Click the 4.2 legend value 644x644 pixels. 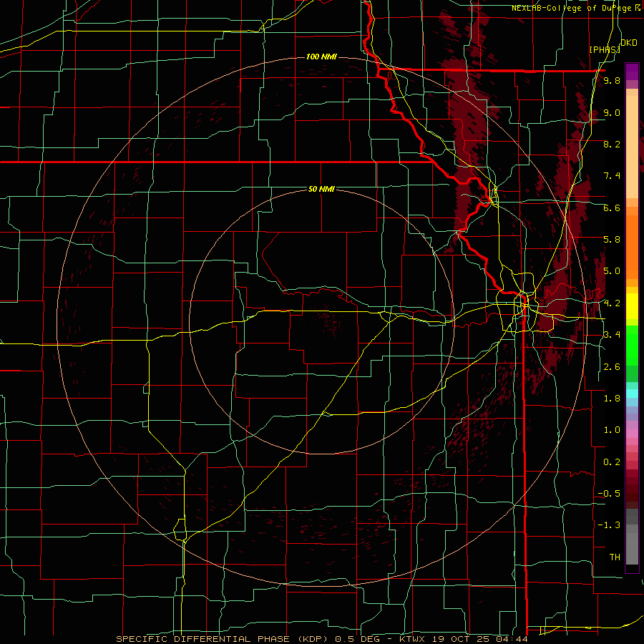click(x=612, y=303)
